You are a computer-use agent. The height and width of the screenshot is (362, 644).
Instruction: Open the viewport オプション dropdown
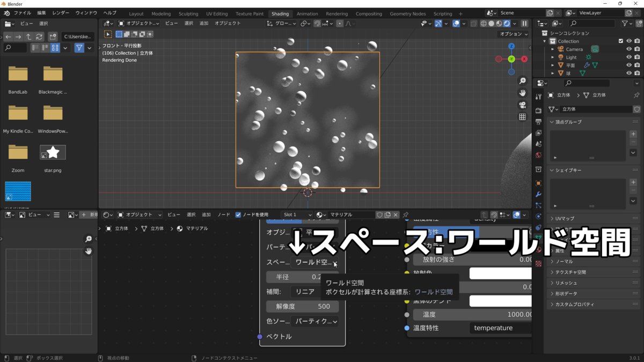[514, 34]
